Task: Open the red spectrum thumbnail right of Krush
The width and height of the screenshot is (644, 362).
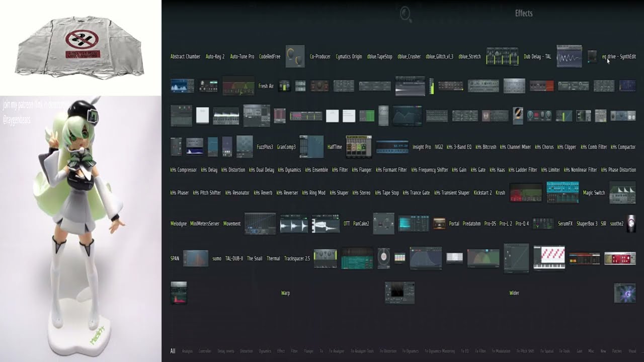Action: click(x=526, y=193)
